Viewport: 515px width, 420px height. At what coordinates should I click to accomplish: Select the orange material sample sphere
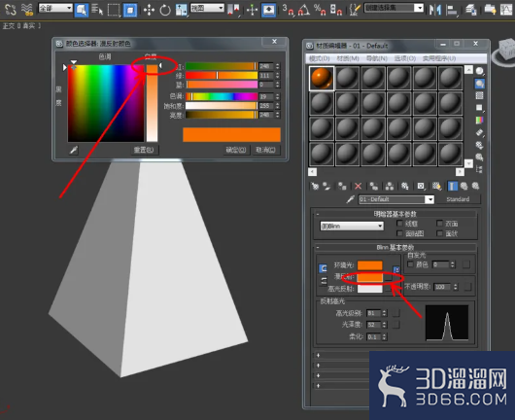click(322, 78)
